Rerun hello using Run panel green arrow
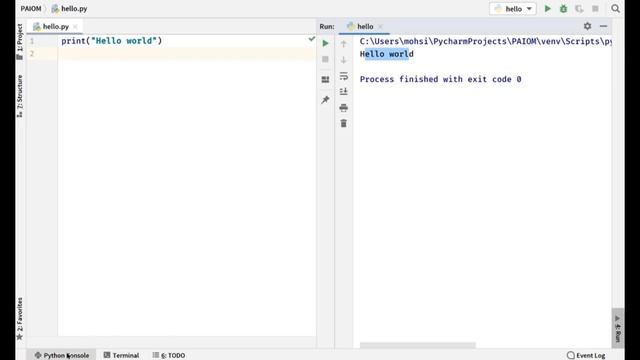Image resolution: width=640 pixels, height=360 pixels. 325,43
